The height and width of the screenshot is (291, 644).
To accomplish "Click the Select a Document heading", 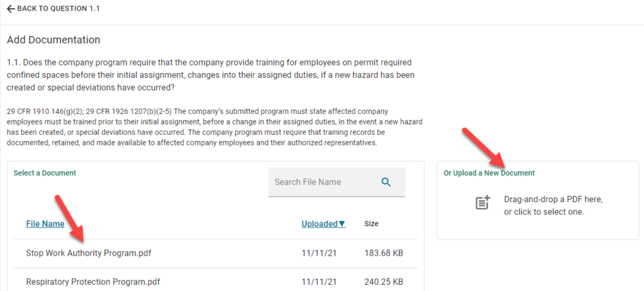I will click(45, 173).
